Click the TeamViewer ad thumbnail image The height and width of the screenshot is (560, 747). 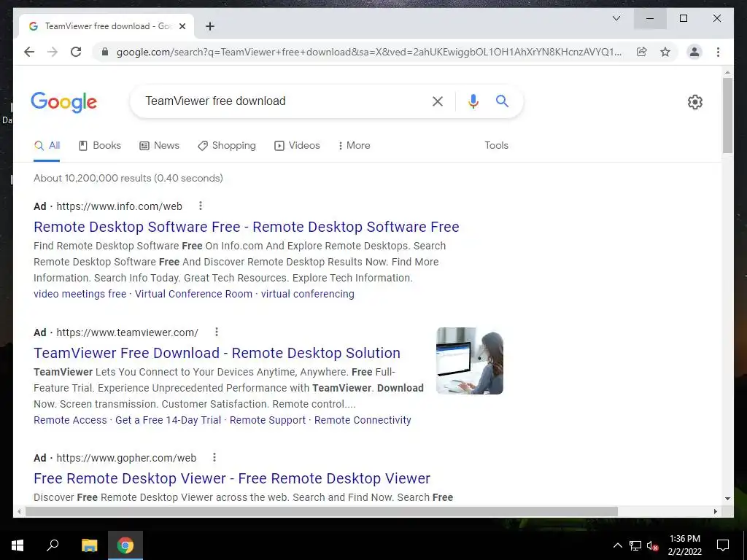470,361
